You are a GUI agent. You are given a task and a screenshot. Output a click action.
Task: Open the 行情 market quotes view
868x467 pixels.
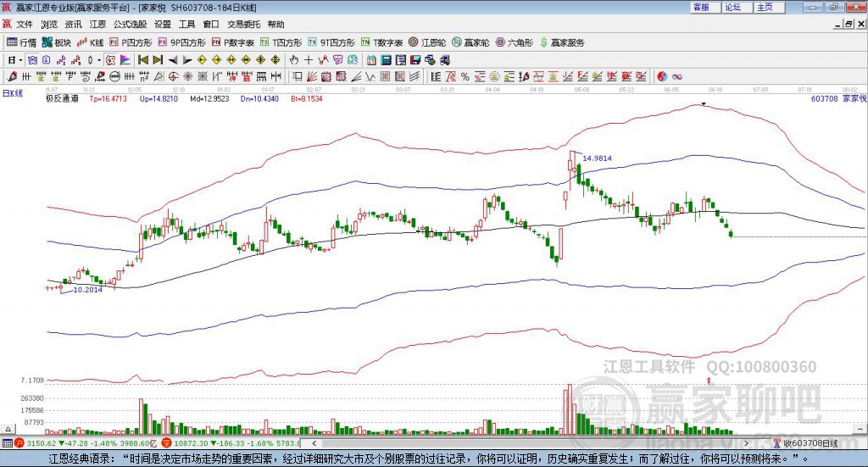coord(21,42)
